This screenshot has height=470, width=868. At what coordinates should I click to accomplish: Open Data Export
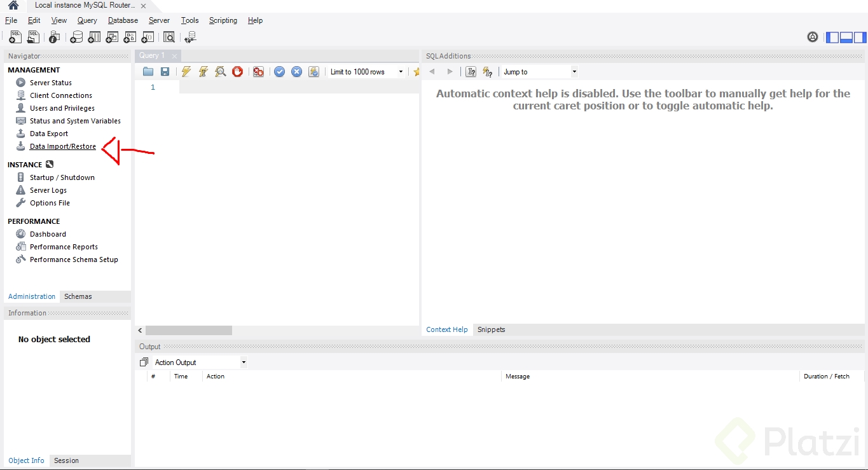49,134
